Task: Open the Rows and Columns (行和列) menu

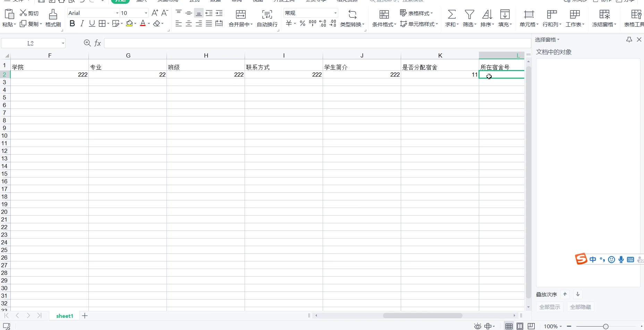Action: pos(552,18)
